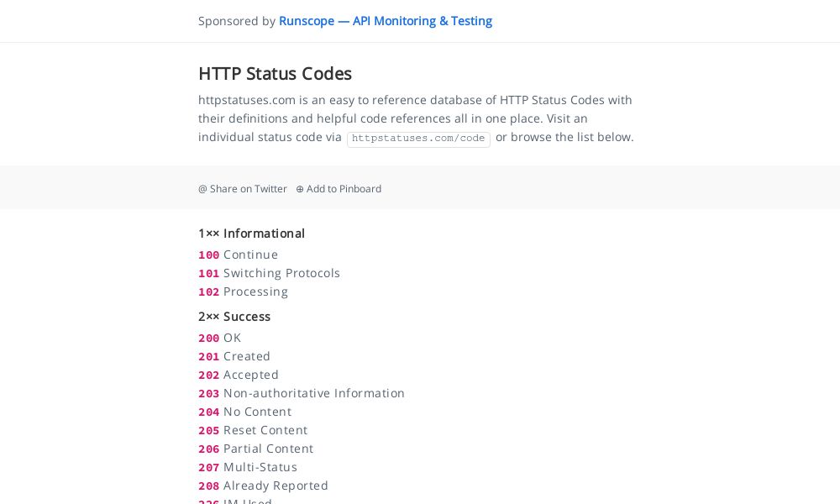The width and height of the screenshot is (840, 504).
Task: Open the Runscope API Monitoring link
Action: (386, 21)
